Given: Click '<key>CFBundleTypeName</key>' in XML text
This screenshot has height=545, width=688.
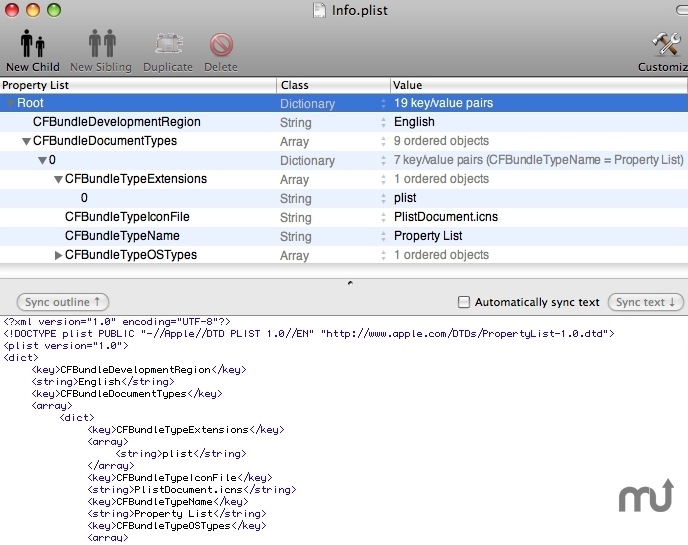Looking at the screenshot, I should [x=168, y=502].
